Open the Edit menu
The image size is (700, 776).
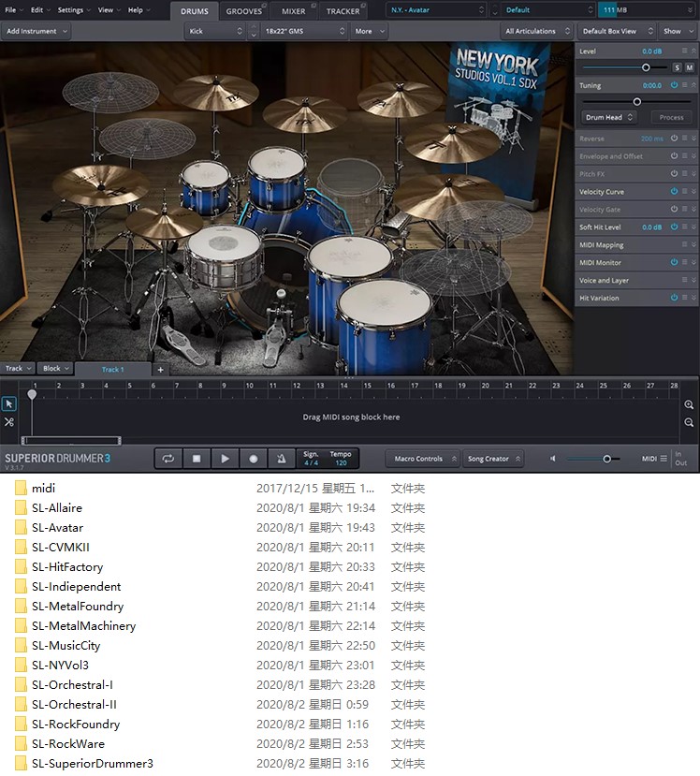40,10
